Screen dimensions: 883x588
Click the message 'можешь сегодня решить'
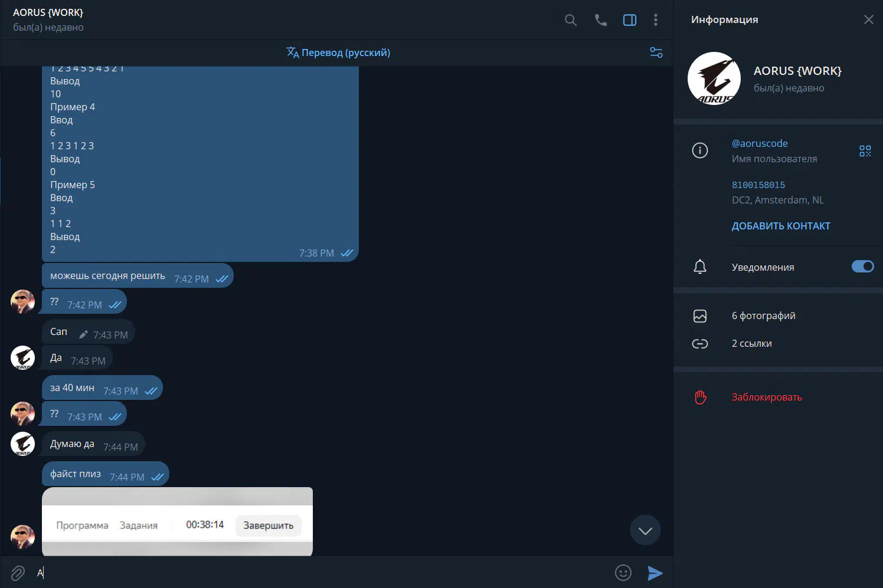138,275
